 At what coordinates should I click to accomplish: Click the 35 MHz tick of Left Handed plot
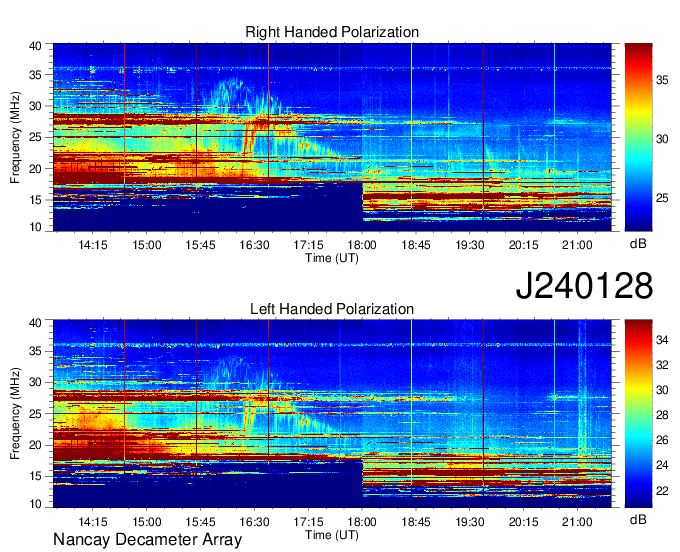35,351
